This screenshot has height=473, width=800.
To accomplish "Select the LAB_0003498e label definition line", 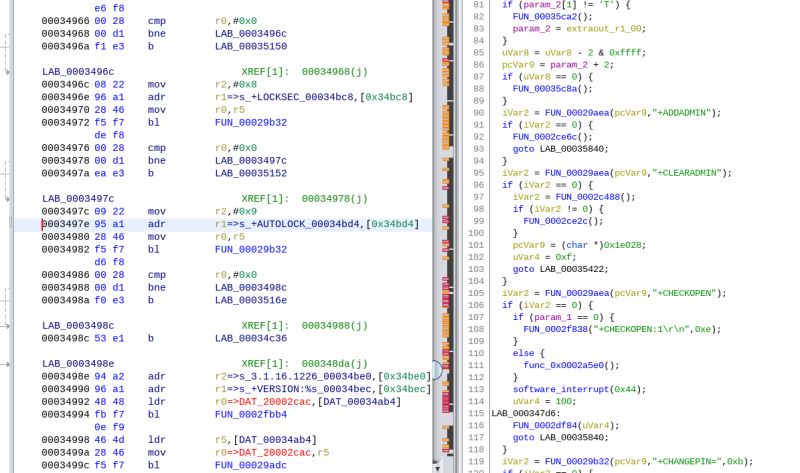I will coord(78,364).
